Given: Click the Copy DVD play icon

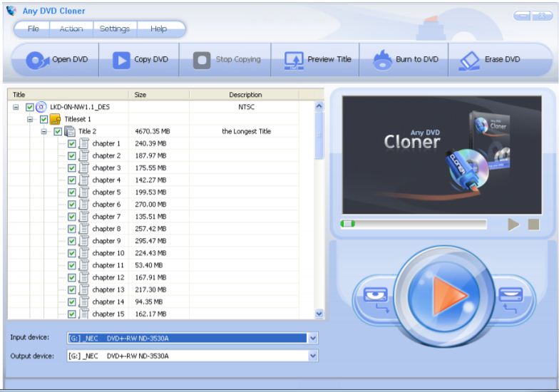Looking at the screenshot, I should coord(121,60).
